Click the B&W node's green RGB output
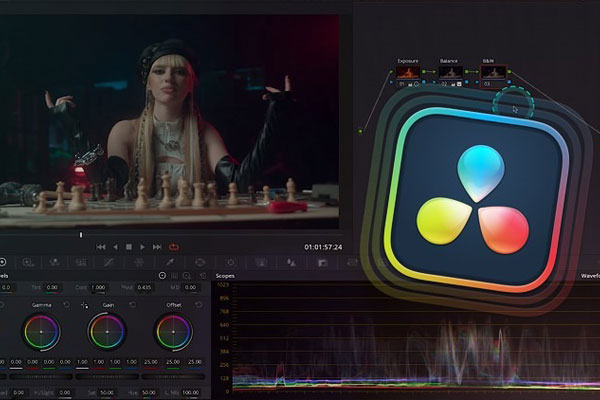 [x=509, y=72]
